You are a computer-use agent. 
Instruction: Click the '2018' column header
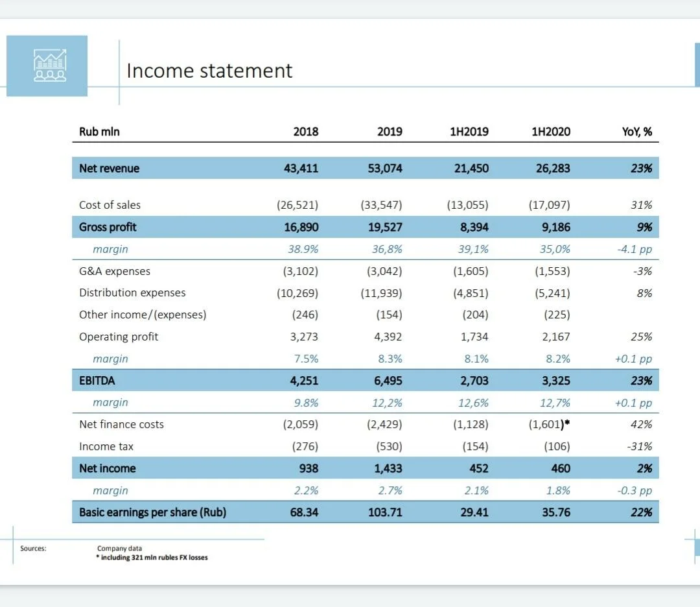[306, 132]
